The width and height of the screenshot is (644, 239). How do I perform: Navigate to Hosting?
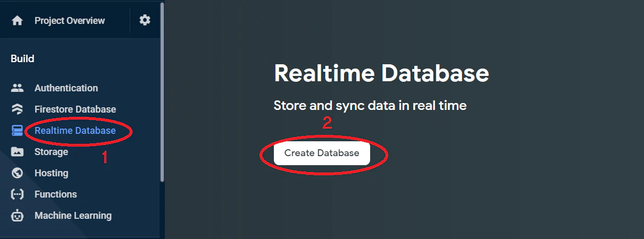click(x=51, y=173)
